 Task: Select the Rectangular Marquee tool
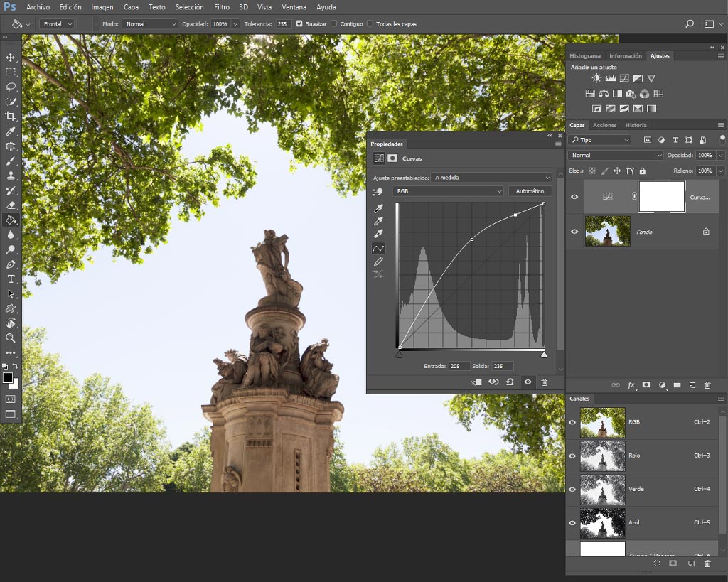(10, 72)
